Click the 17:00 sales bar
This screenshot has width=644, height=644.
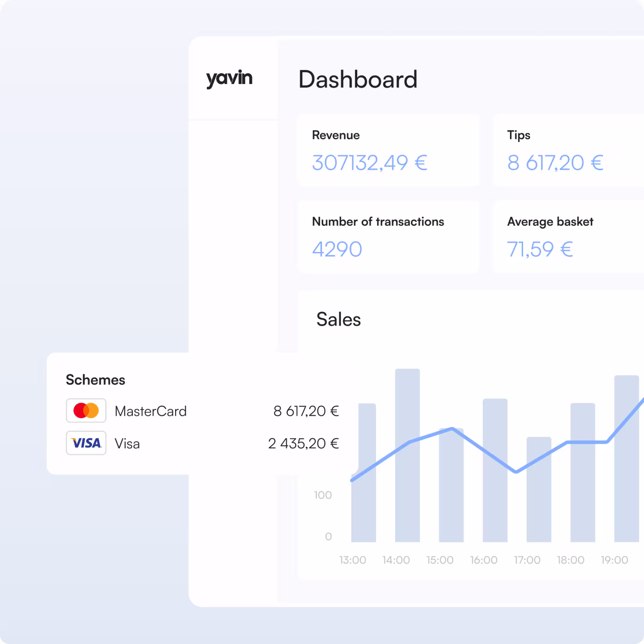pos(539,507)
